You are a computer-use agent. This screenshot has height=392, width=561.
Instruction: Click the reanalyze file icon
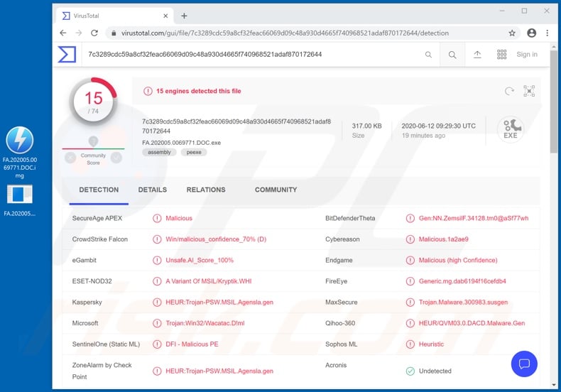(x=509, y=91)
